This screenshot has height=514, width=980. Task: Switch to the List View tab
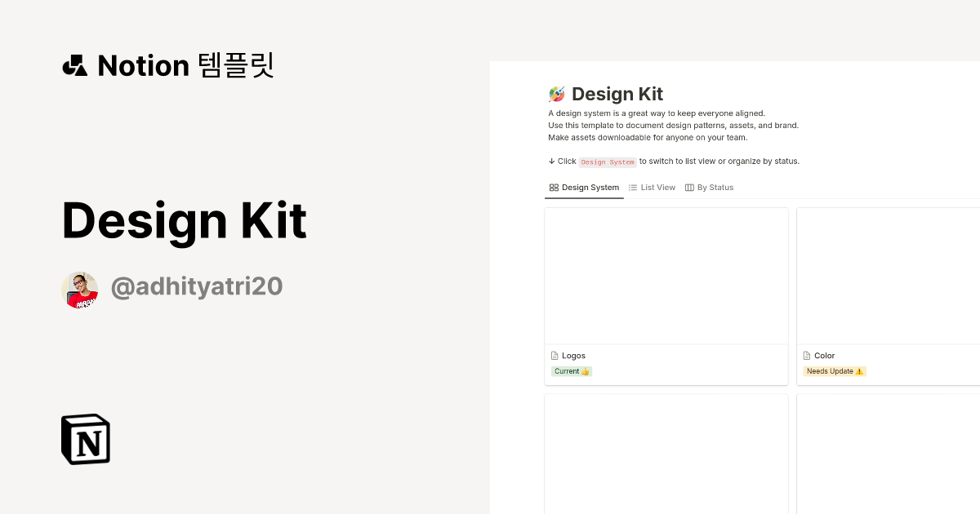point(657,187)
